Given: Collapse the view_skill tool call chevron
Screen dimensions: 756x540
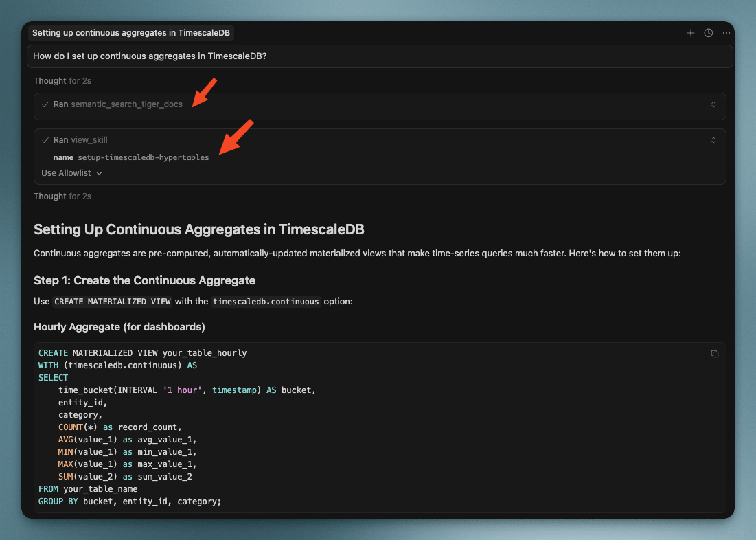Looking at the screenshot, I should tap(713, 140).
